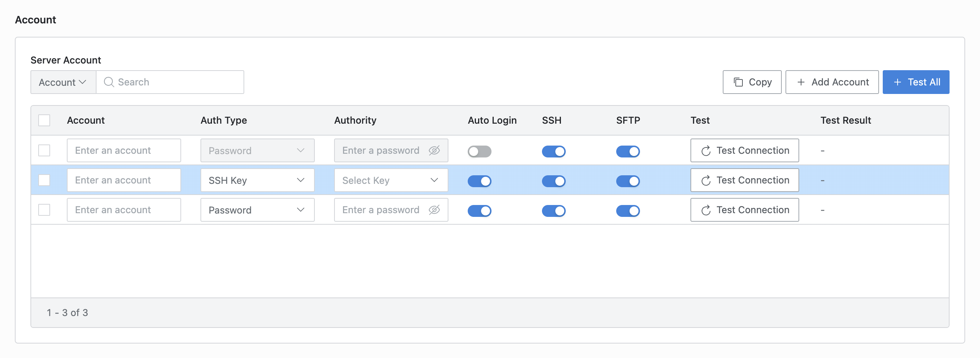
Task: Click refresh icon in SSH Key row
Action: (x=706, y=181)
